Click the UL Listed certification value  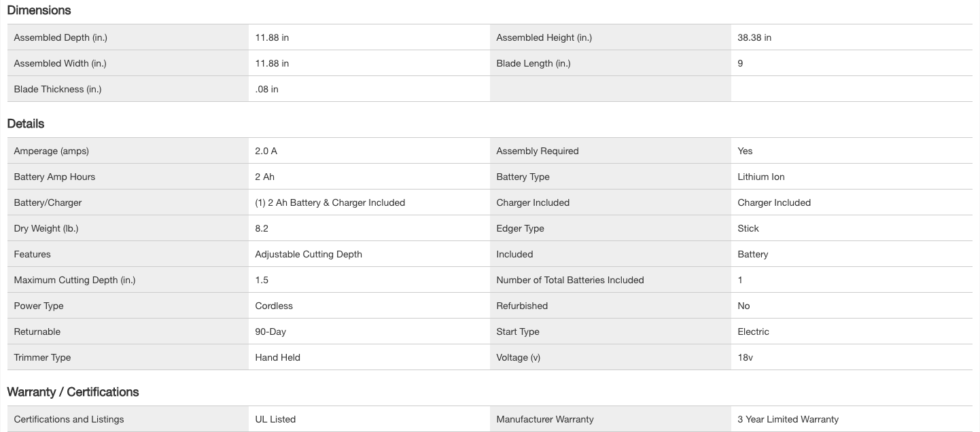click(x=275, y=420)
